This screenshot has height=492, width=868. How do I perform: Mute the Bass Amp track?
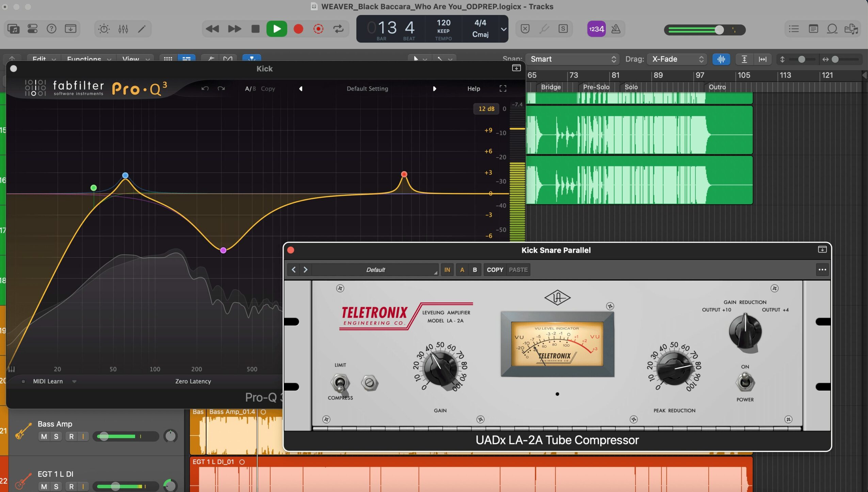(44, 437)
